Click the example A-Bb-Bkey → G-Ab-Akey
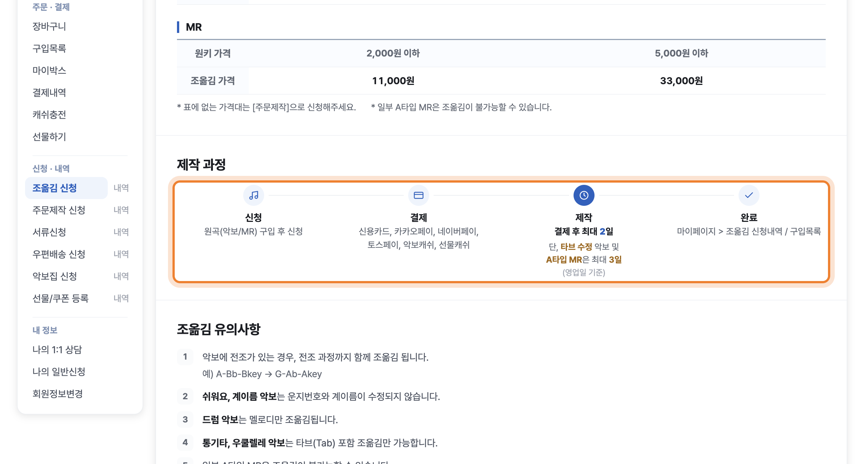Image resolution: width=868 pixels, height=464 pixels. coord(262,374)
